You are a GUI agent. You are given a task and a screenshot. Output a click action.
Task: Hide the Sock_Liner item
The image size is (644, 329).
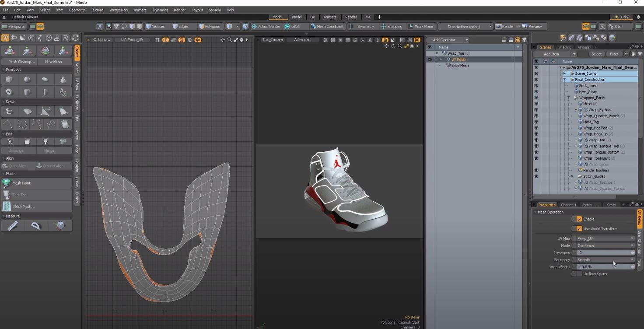tap(536, 86)
